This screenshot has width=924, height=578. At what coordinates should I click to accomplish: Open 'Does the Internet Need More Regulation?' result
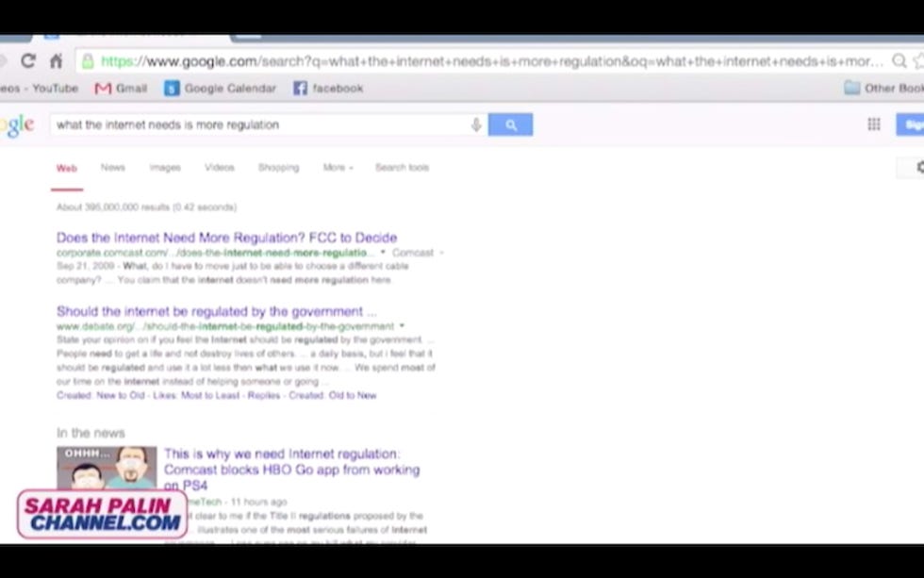[x=227, y=238]
